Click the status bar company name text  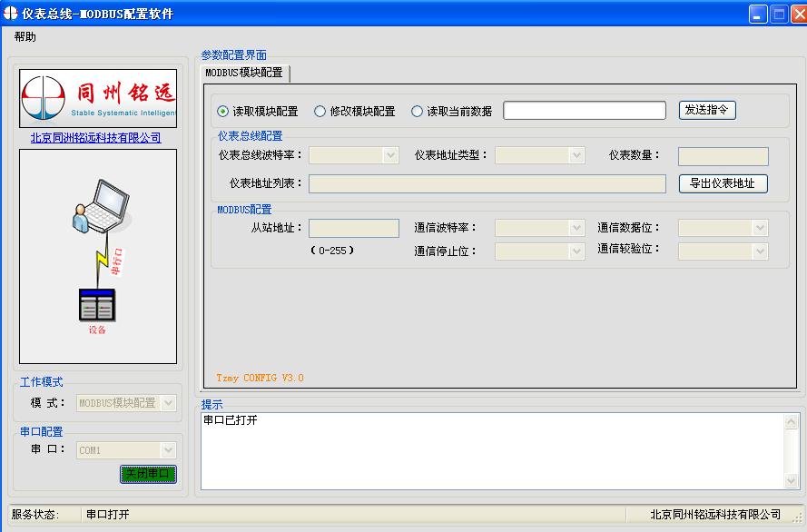coord(715,515)
